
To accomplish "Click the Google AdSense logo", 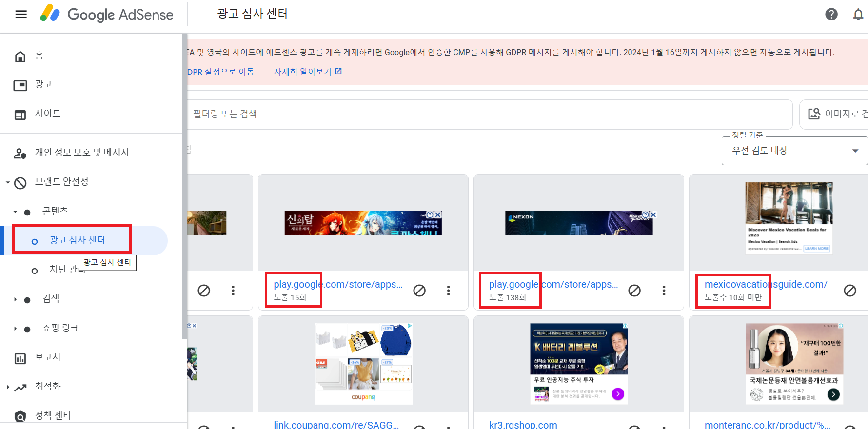I will tap(107, 14).
